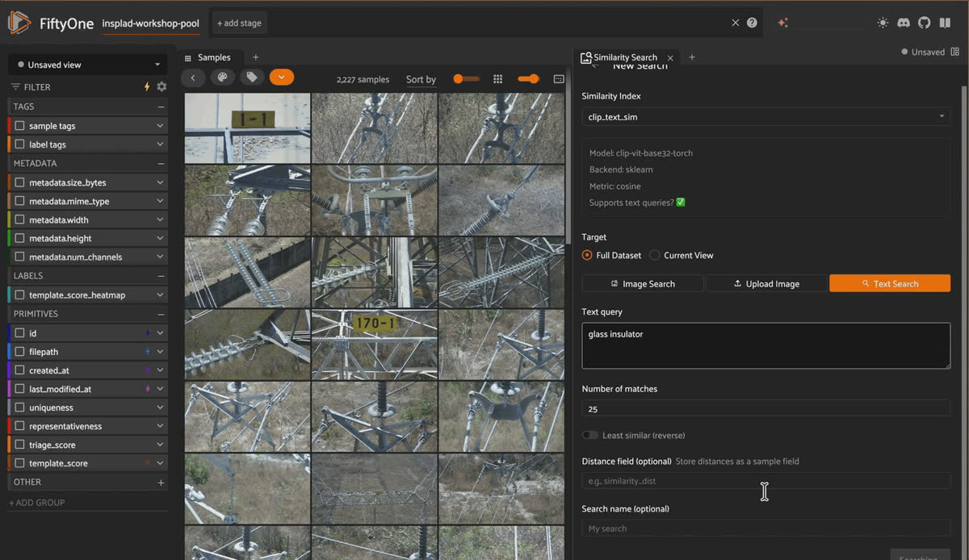Click the add stage button
This screenshot has width=969, height=560.
pyautogui.click(x=239, y=23)
